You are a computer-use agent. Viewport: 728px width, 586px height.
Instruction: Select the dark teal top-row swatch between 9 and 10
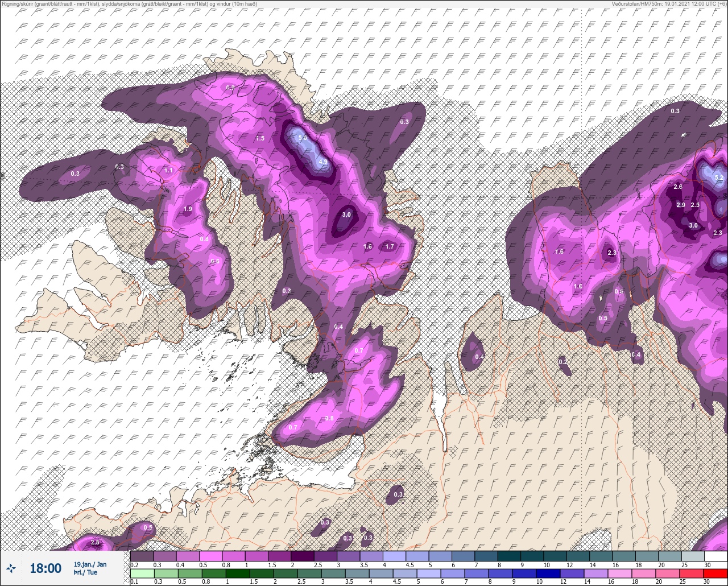[532, 556]
